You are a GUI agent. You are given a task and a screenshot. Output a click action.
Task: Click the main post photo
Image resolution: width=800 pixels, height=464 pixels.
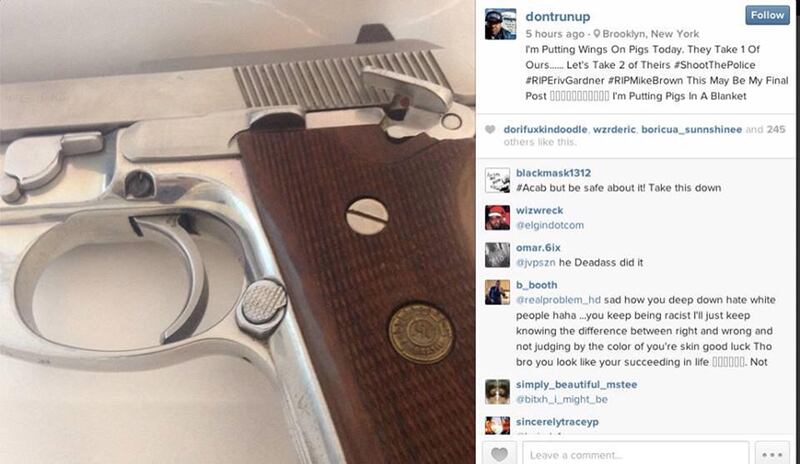pos(238,232)
